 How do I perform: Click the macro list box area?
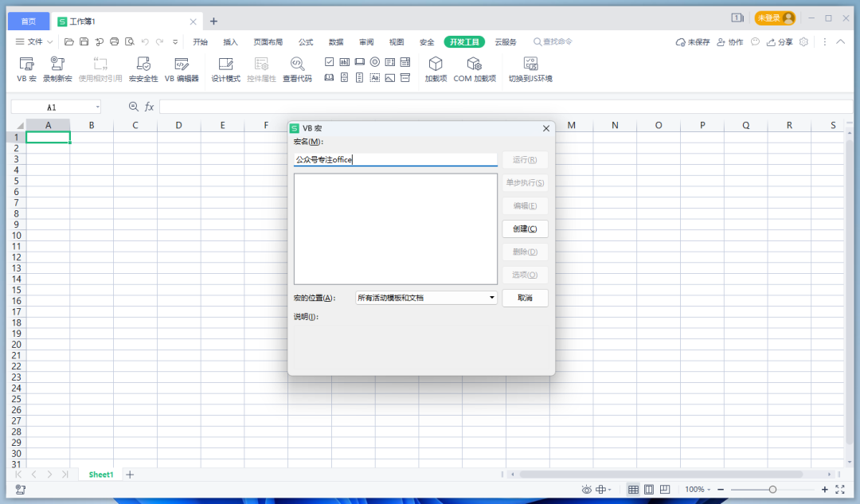(x=396, y=229)
